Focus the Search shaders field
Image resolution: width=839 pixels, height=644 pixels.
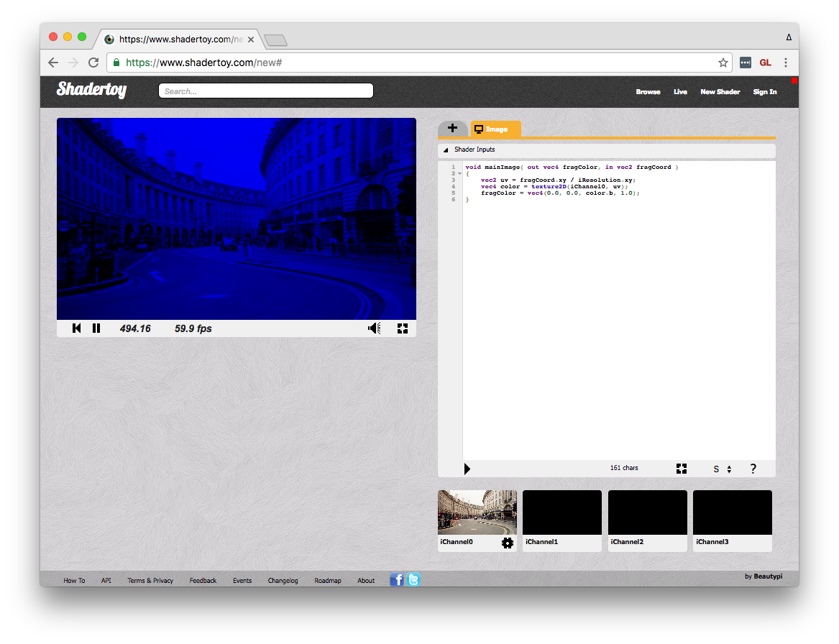(x=266, y=91)
